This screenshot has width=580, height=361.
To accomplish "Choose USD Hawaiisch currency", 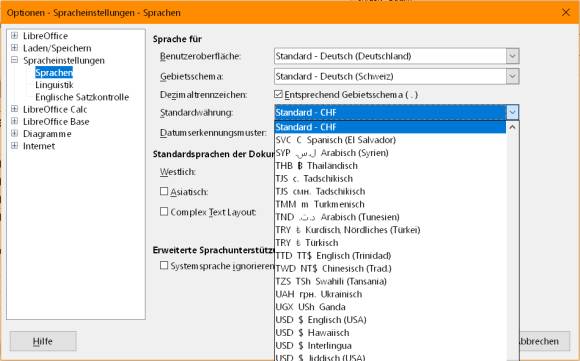I will [x=390, y=333].
